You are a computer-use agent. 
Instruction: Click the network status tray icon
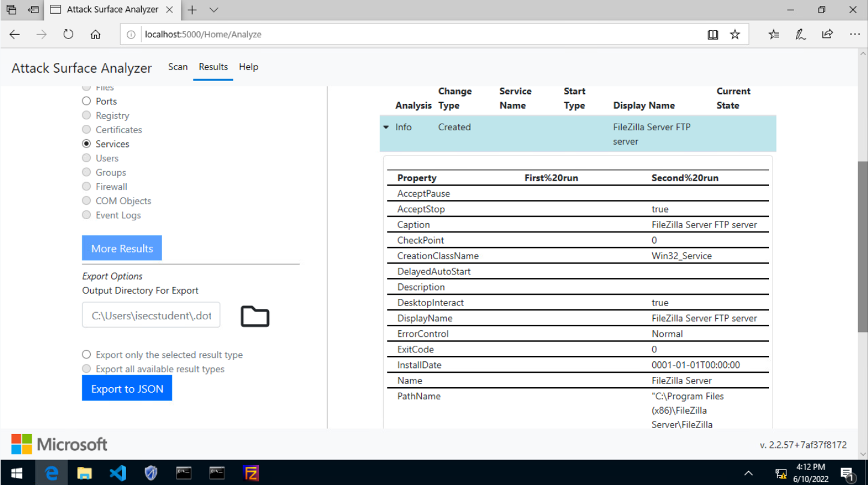(x=782, y=473)
